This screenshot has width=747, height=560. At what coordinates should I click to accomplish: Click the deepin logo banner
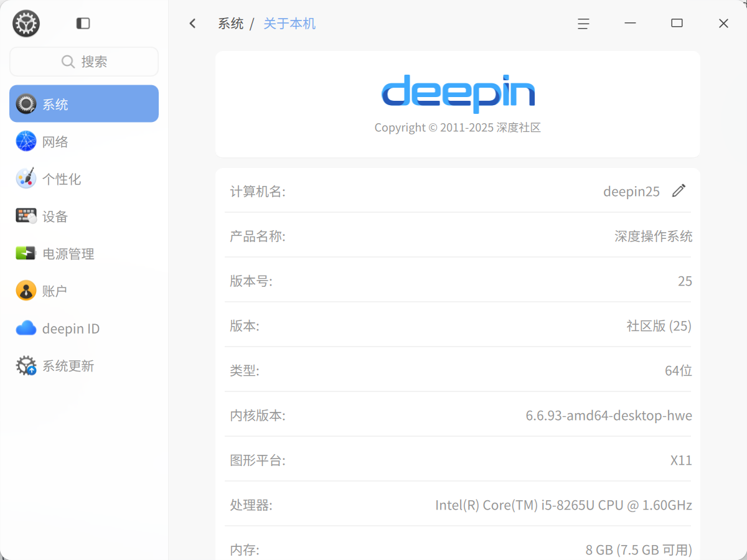pos(458,94)
